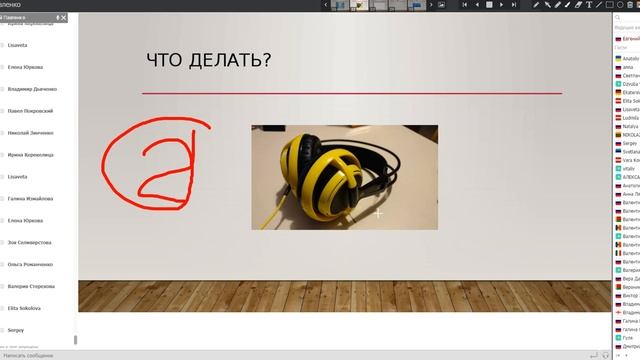Select the brush tool
Image resolution: width=640 pixels, height=360 pixels.
click(568, 5)
